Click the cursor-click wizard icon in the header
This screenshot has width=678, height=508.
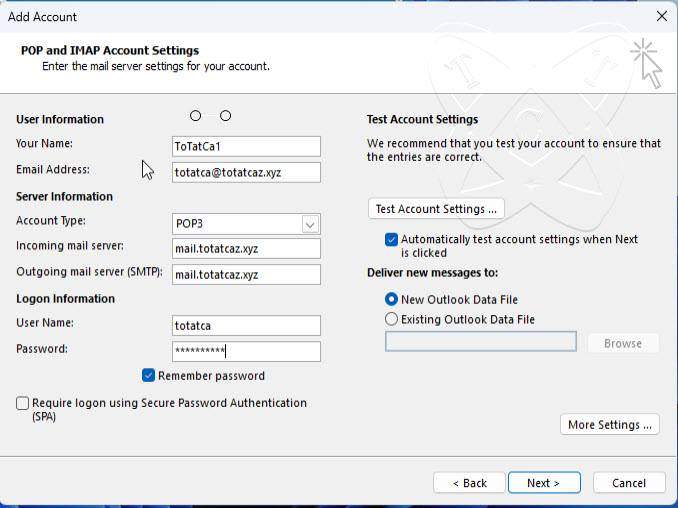(x=646, y=63)
